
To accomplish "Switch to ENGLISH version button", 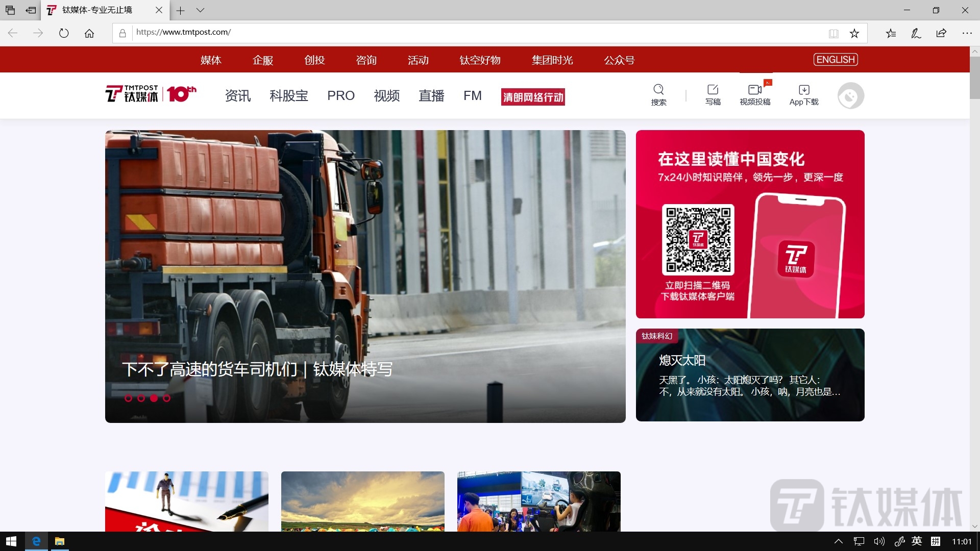I will click(836, 60).
